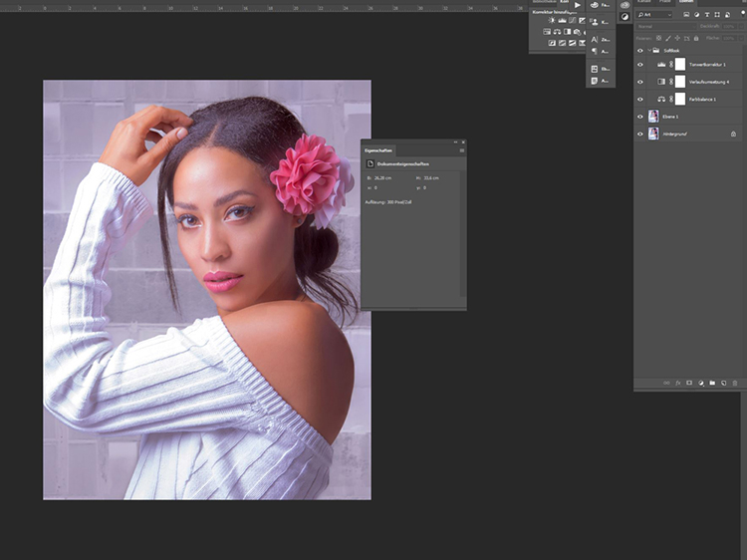Add a layer mask to the layer

[688, 383]
